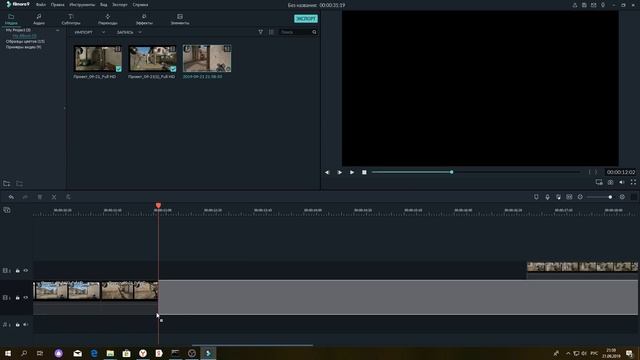Select the 2019-09-21 video clip thumbnail
Image resolution: width=640 pixels, height=360 pixels.
(x=207, y=59)
